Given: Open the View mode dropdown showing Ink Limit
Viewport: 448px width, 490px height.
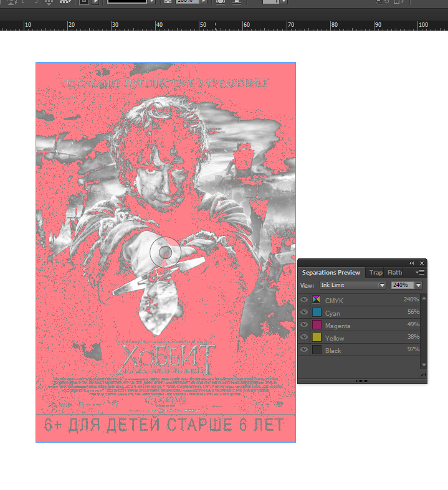Looking at the screenshot, I should pyautogui.click(x=353, y=285).
